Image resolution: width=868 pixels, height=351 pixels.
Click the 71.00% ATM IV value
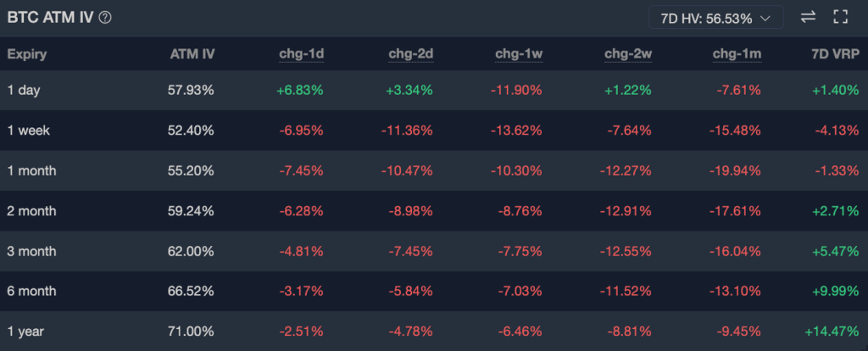coord(191,331)
